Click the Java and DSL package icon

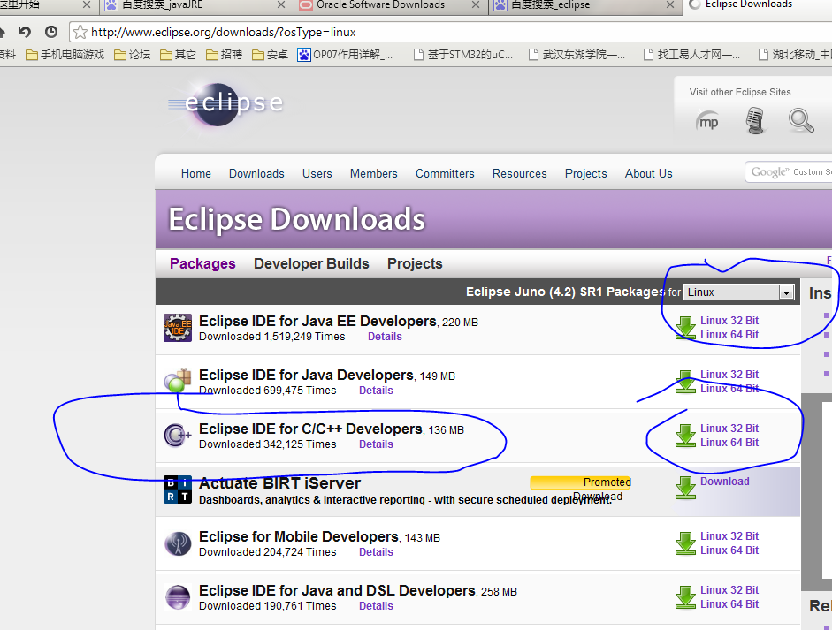click(x=178, y=597)
